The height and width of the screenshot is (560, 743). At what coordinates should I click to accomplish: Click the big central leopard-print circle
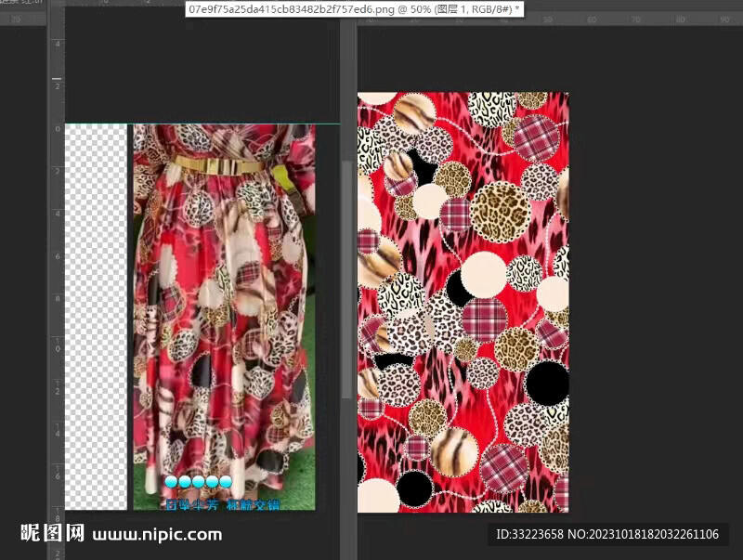coord(500,212)
